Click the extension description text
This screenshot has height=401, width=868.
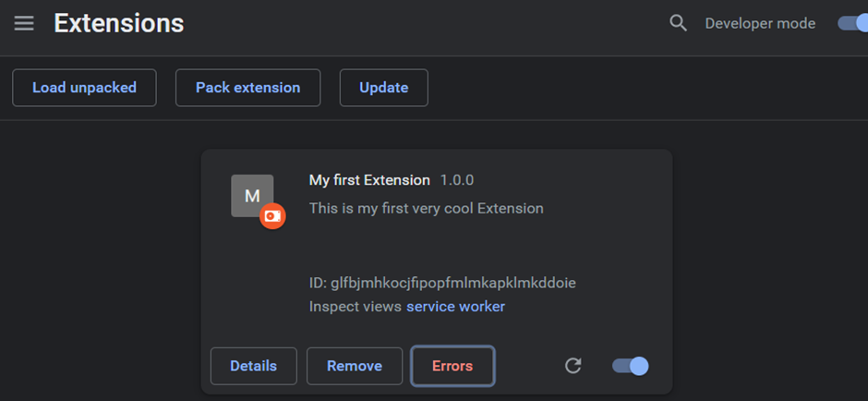pos(427,208)
